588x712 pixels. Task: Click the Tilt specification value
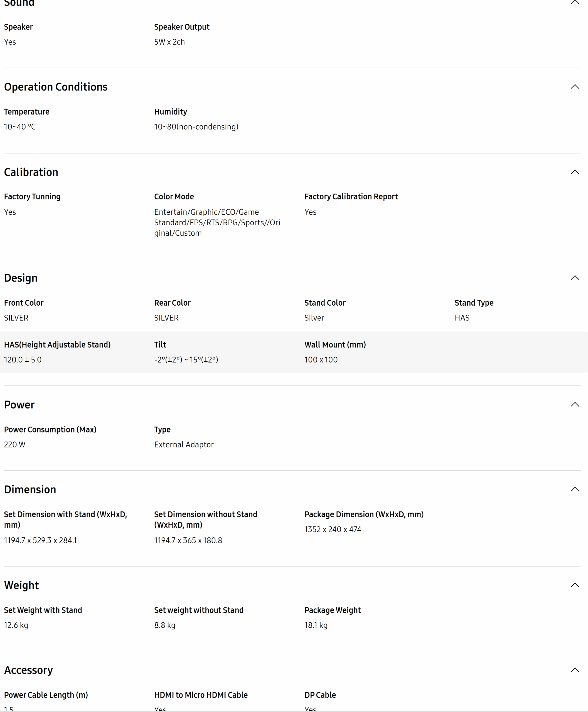(186, 360)
